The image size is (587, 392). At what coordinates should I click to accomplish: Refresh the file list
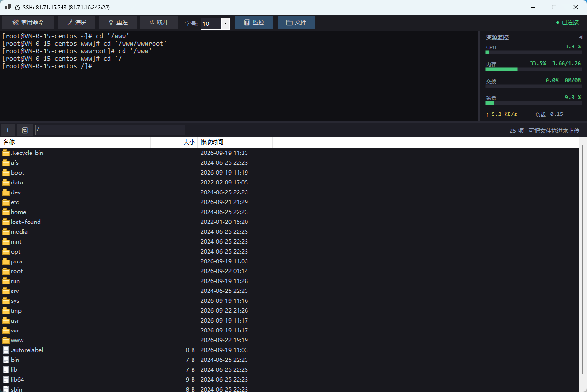click(x=25, y=130)
